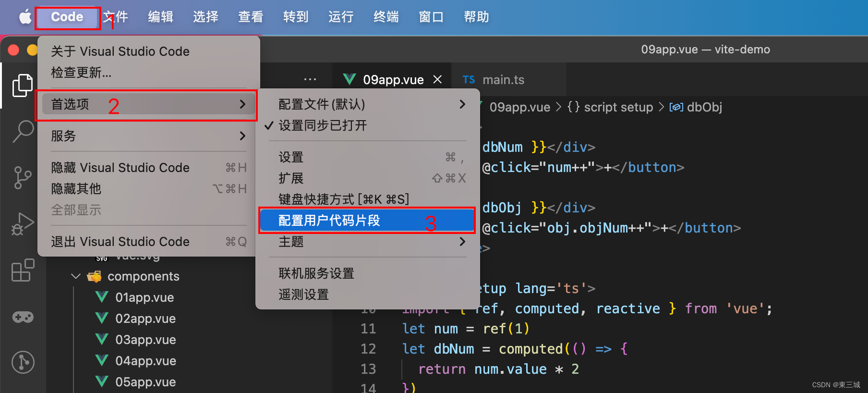The image size is (868, 393).
Task: Select 配置用户代码片段
Action: click(x=368, y=221)
